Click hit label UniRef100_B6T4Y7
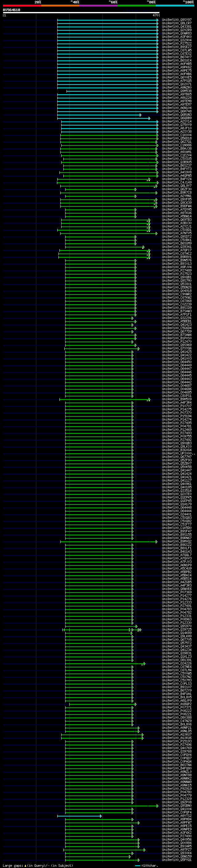The height and width of the screenshot is (868, 197). pyautogui.click(x=177, y=57)
